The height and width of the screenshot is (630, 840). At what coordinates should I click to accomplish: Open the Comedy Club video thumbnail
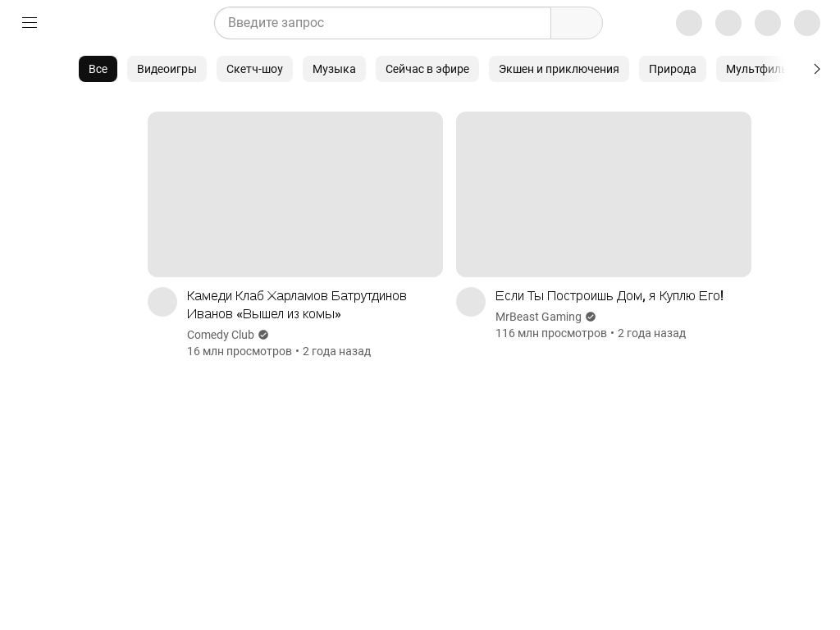(295, 194)
